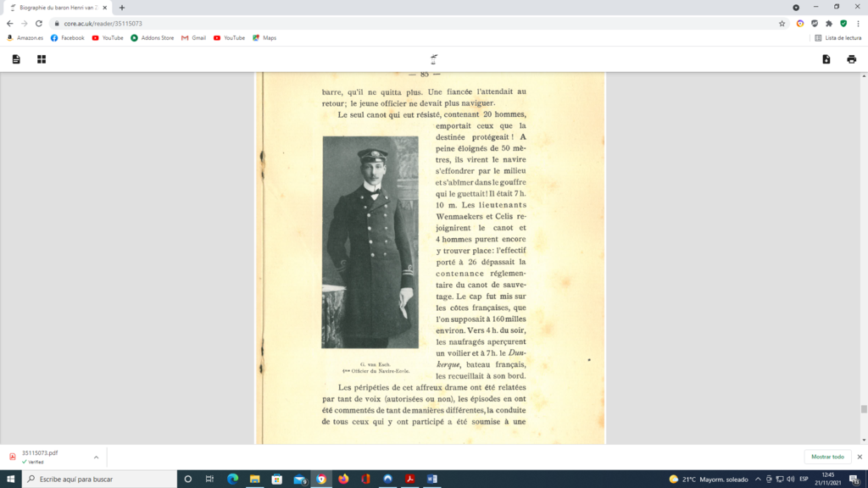
Task: Switch to Google Chrome in the taskbar
Action: [x=321, y=480]
